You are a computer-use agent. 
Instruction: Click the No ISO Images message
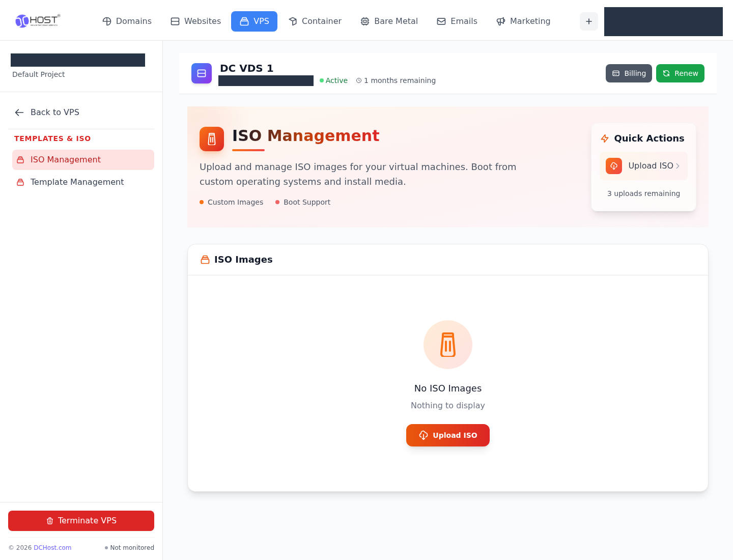[x=448, y=388]
